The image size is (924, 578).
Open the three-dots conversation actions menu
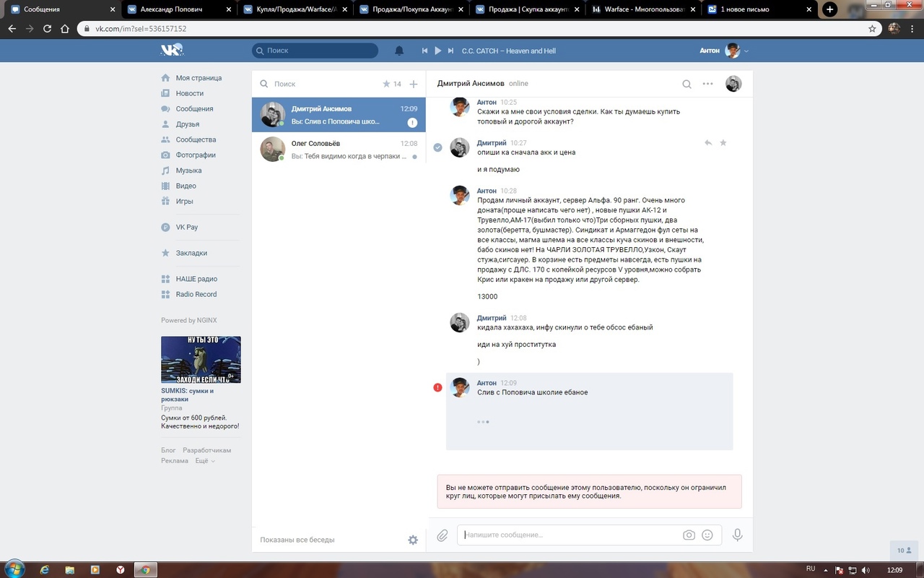pos(707,84)
